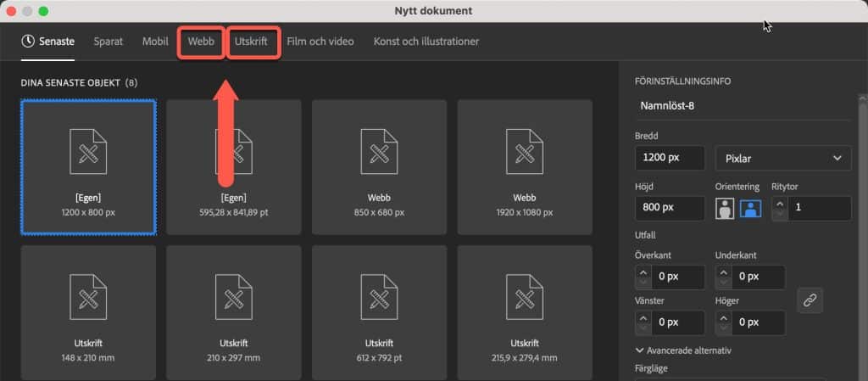The image size is (868, 381).
Task: Increase the Vänster bleed value
Action: 643,318
